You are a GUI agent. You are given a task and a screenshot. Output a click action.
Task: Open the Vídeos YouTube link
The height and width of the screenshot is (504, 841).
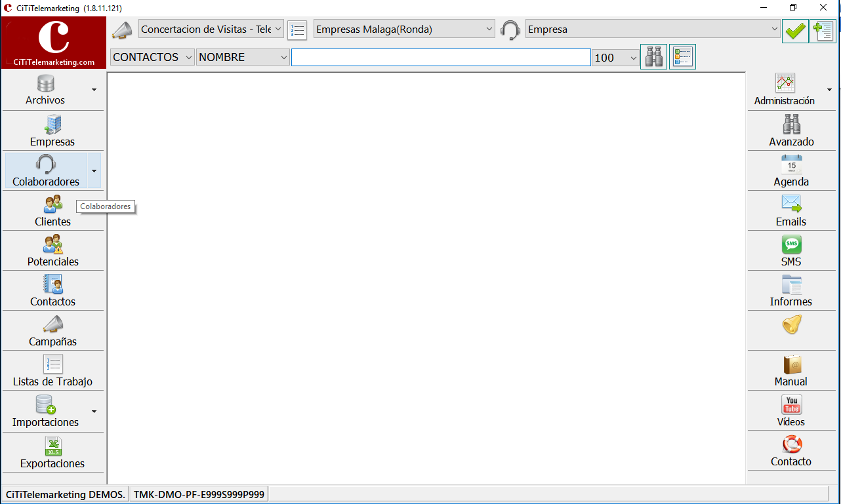pyautogui.click(x=791, y=412)
